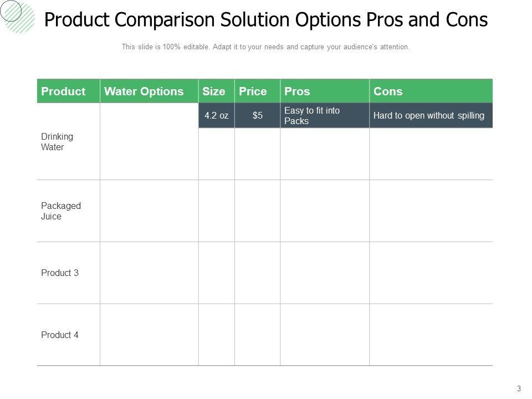Screen dimensions: 532x399
Task: Select the empty Cons cell for Product 4
Action: coord(431,335)
